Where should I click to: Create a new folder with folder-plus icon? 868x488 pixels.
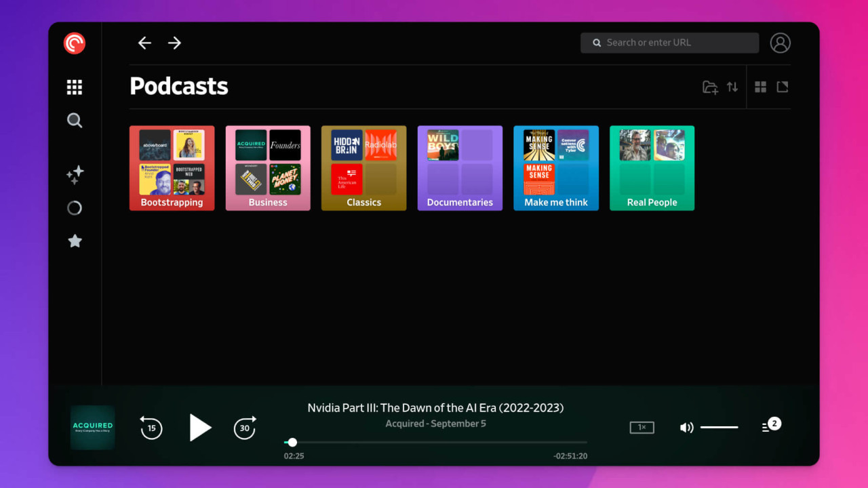pyautogui.click(x=710, y=87)
